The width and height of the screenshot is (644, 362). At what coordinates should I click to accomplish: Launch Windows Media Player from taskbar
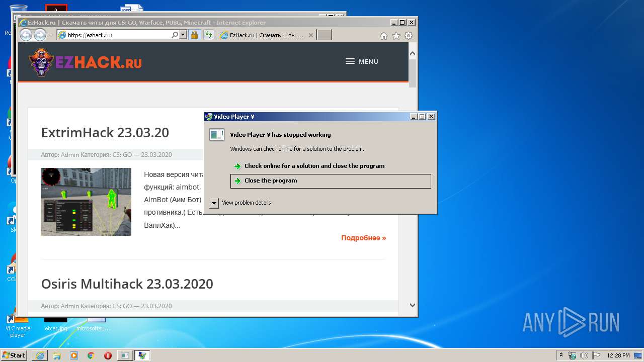pos(74,355)
